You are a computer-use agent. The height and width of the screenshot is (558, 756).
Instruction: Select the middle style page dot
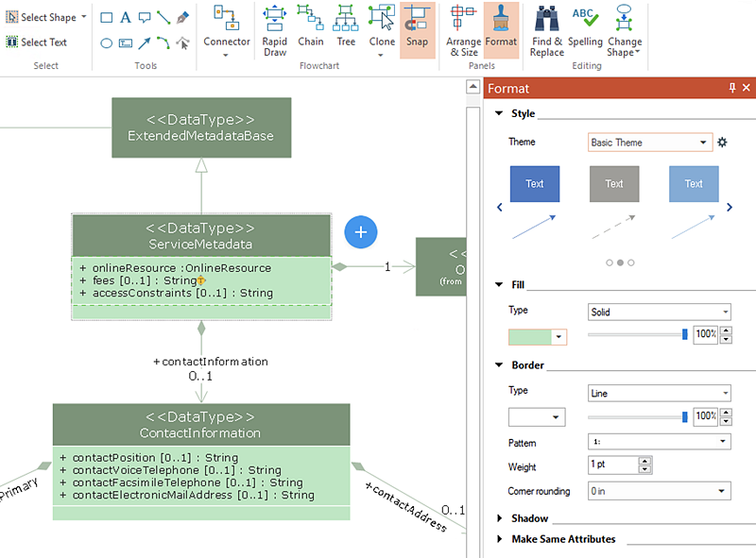620,262
